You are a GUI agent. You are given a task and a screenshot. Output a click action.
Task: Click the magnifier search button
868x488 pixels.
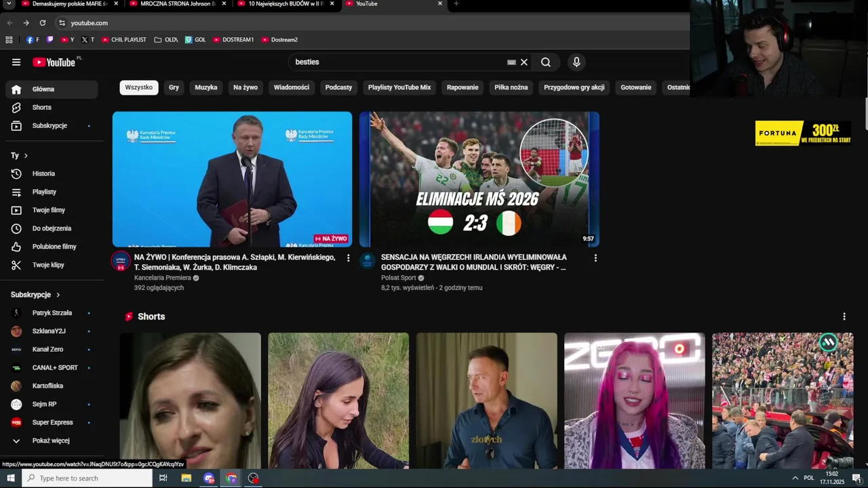pos(546,62)
